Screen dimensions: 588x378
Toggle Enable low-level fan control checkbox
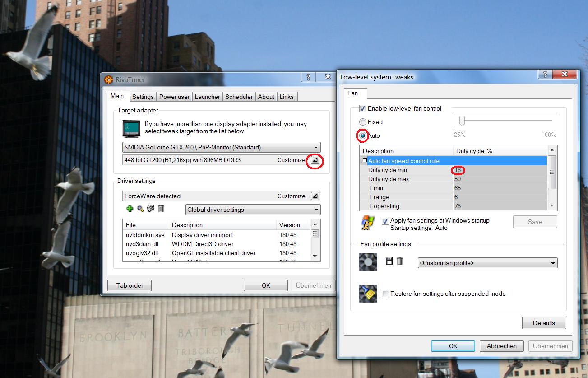pyautogui.click(x=362, y=108)
